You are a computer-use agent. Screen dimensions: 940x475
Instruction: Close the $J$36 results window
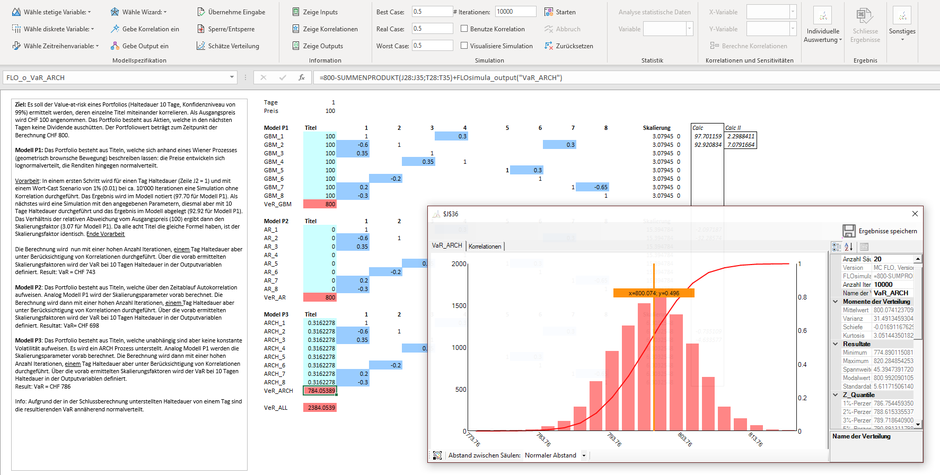[x=915, y=214]
